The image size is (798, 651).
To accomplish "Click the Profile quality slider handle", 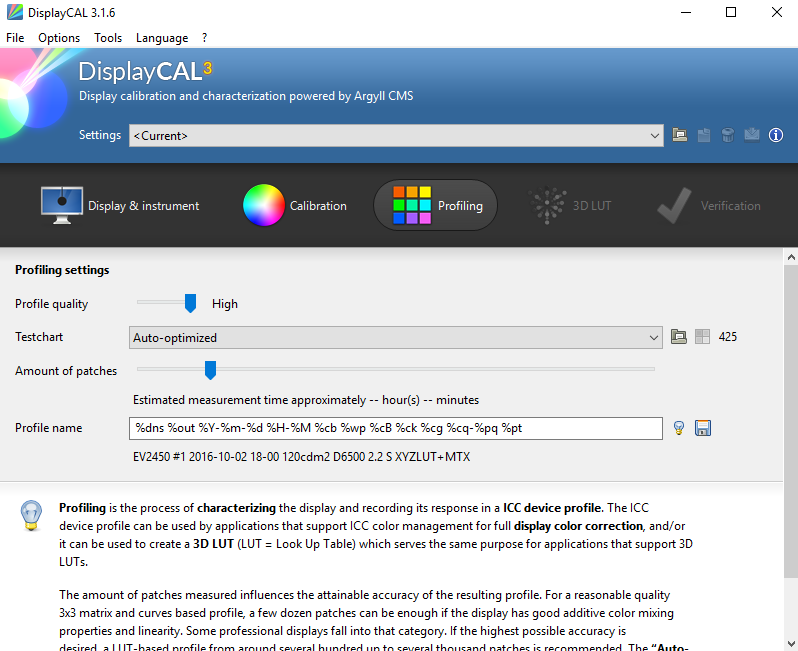I will [x=190, y=303].
